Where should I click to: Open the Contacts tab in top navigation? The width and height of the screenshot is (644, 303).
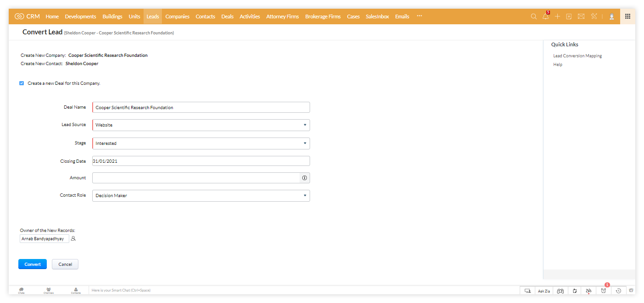click(205, 17)
